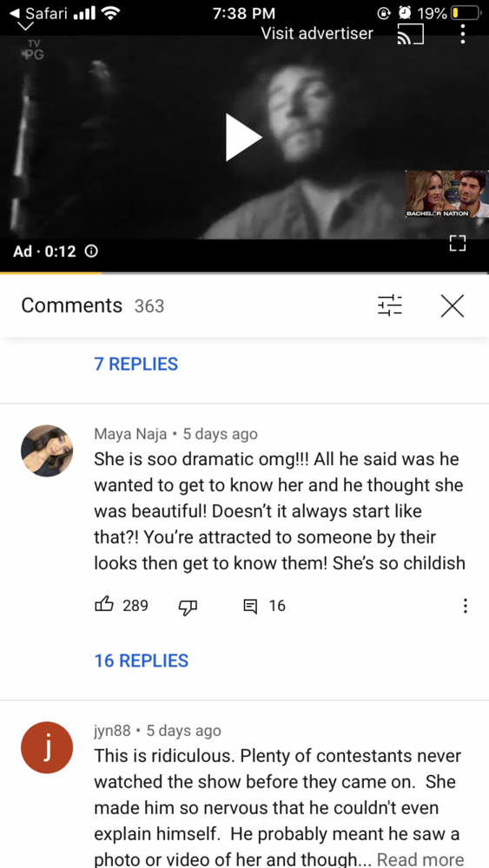
Task: Expand the 16 REPLIES thread
Action: [142, 661]
